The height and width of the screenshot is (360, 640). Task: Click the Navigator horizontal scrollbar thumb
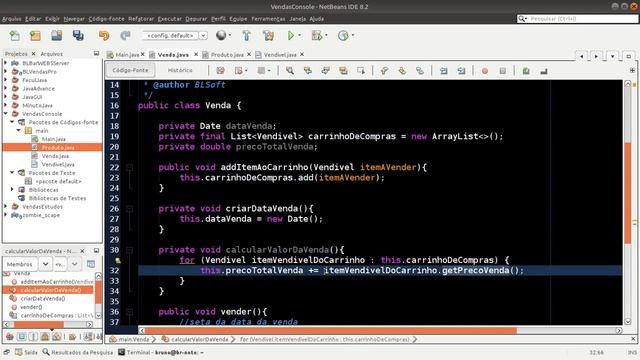(39, 324)
